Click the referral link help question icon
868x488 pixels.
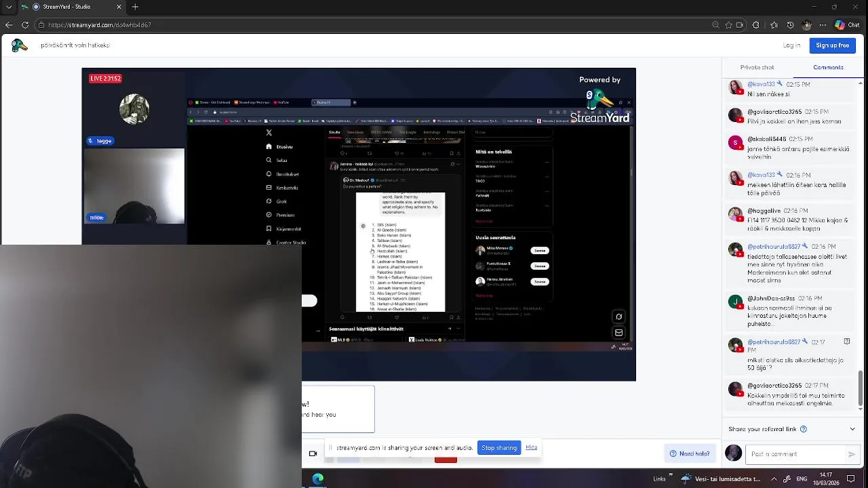point(804,429)
